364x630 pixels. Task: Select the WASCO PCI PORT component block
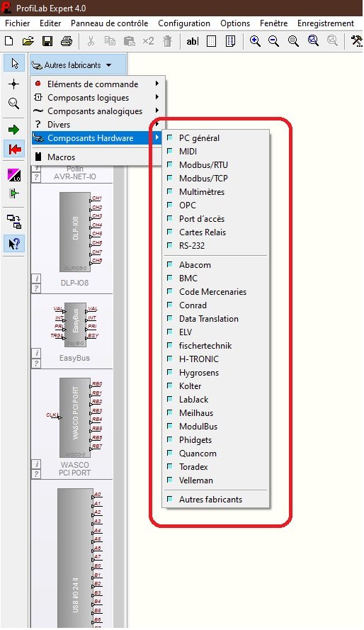[x=75, y=418]
